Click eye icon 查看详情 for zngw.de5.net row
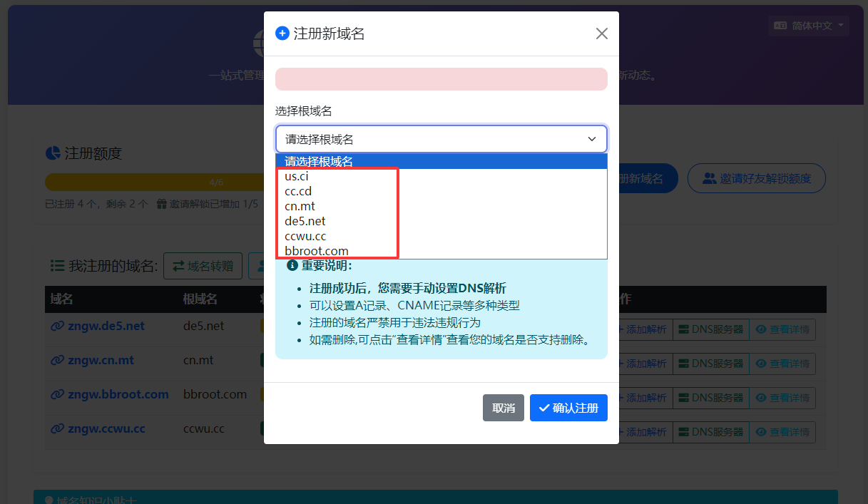868x504 pixels. point(760,329)
